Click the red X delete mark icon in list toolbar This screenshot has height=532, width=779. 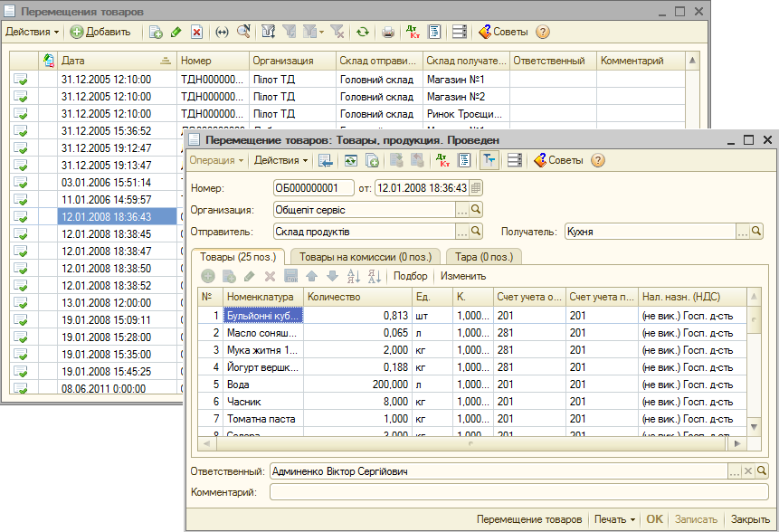tap(196, 32)
